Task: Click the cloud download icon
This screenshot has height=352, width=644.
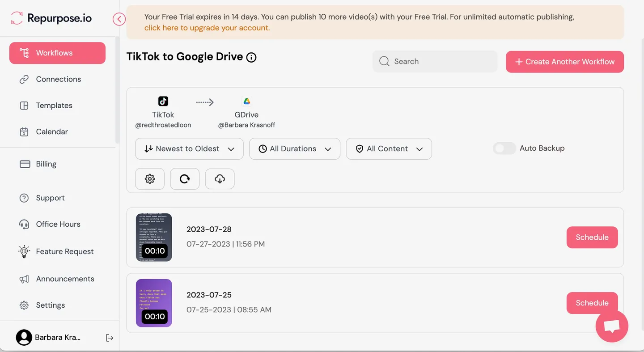Action: pyautogui.click(x=220, y=178)
